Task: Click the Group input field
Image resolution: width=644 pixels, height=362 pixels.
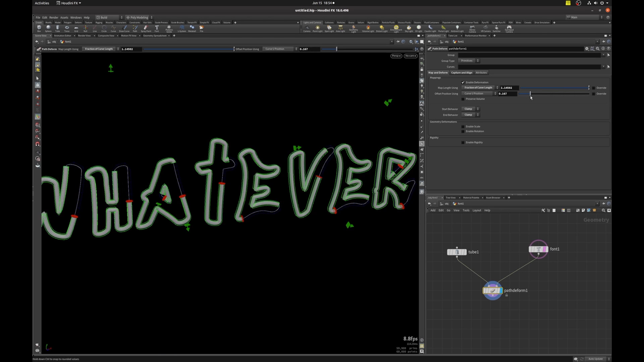Action: [530, 55]
